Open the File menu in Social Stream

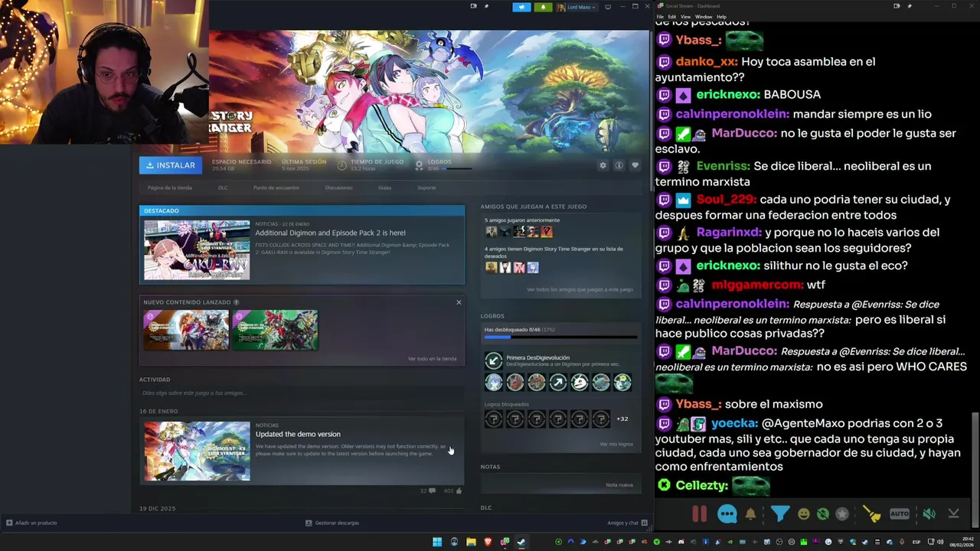pyautogui.click(x=660, y=17)
